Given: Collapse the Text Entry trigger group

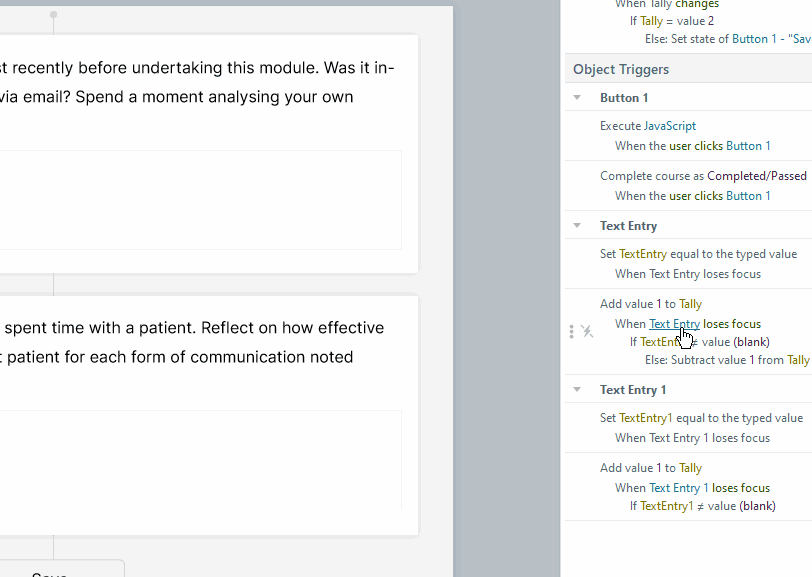Looking at the screenshot, I should pyautogui.click(x=578, y=226).
